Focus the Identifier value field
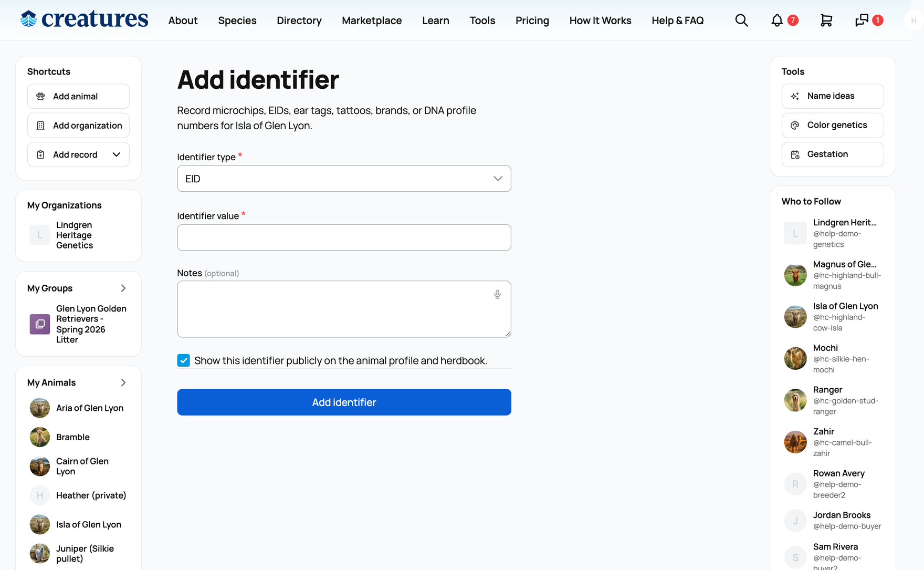The height and width of the screenshot is (570, 924). pos(344,237)
